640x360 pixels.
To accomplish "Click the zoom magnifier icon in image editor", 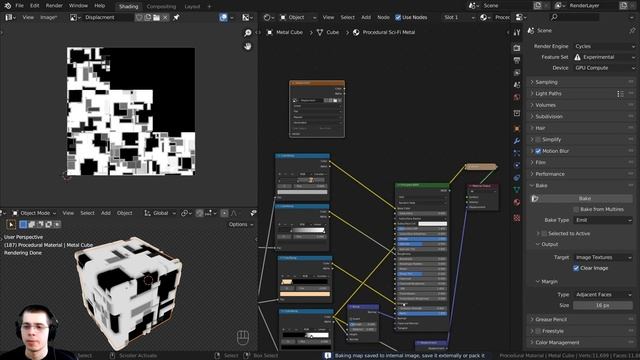I will tap(248, 33).
